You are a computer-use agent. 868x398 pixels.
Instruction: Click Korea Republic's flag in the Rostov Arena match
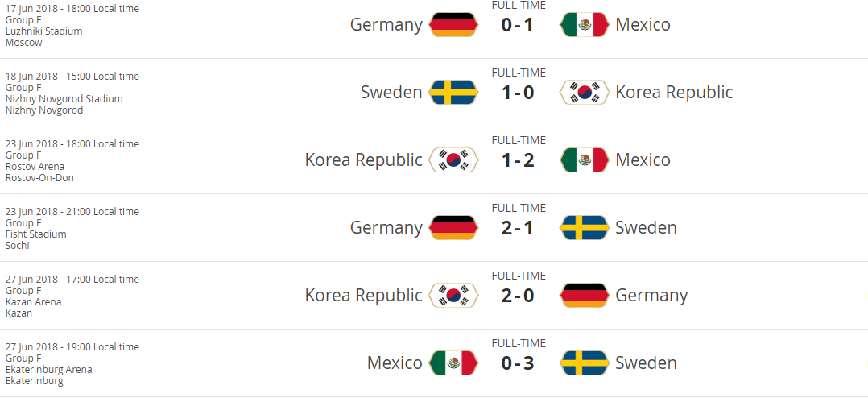[453, 160]
